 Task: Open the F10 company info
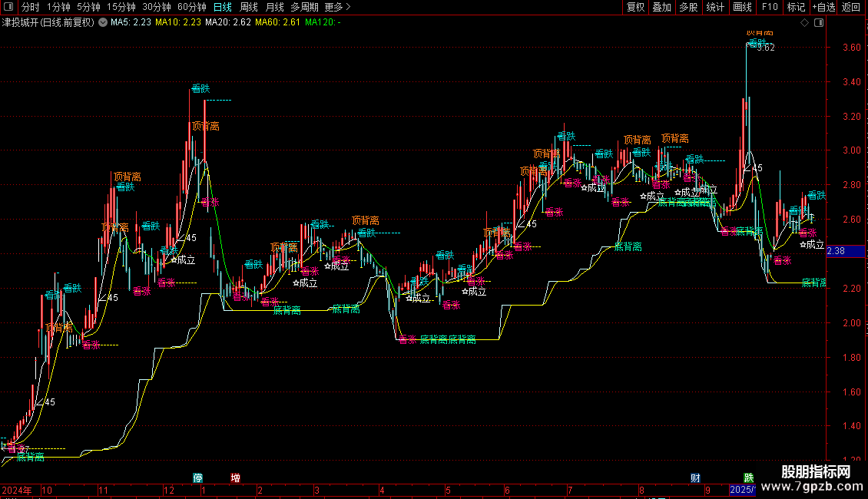(x=770, y=7)
